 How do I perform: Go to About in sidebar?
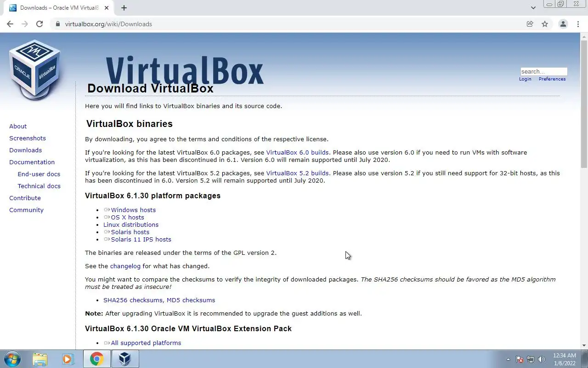click(18, 126)
